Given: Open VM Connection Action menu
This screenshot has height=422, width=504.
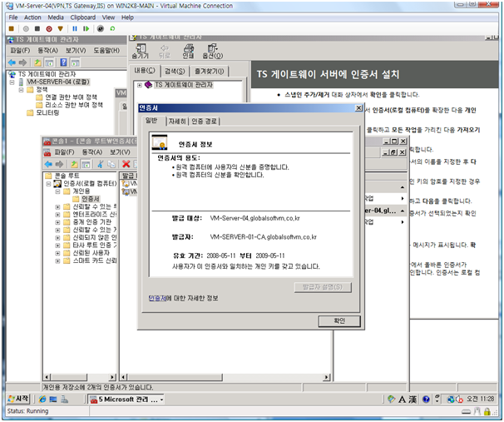Looking at the screenshot, I should [x=32, y=17].
